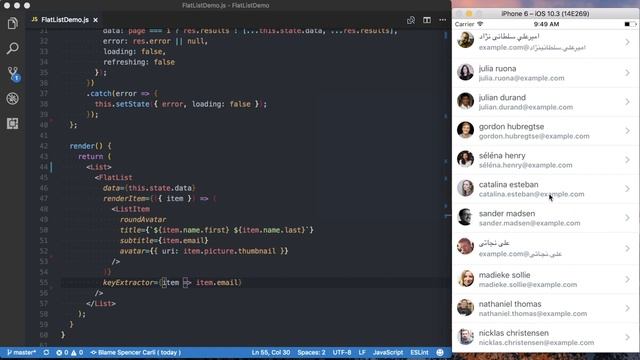Viewport: 640px width, 360px height.
Task: Click the wifi icon in simulator status bar
Action: [x=480, y=24]
